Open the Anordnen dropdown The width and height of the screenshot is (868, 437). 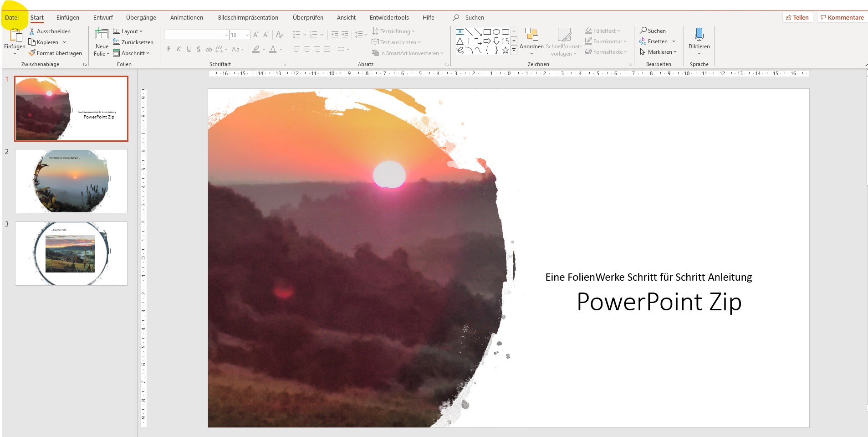[x=531, y=41]
